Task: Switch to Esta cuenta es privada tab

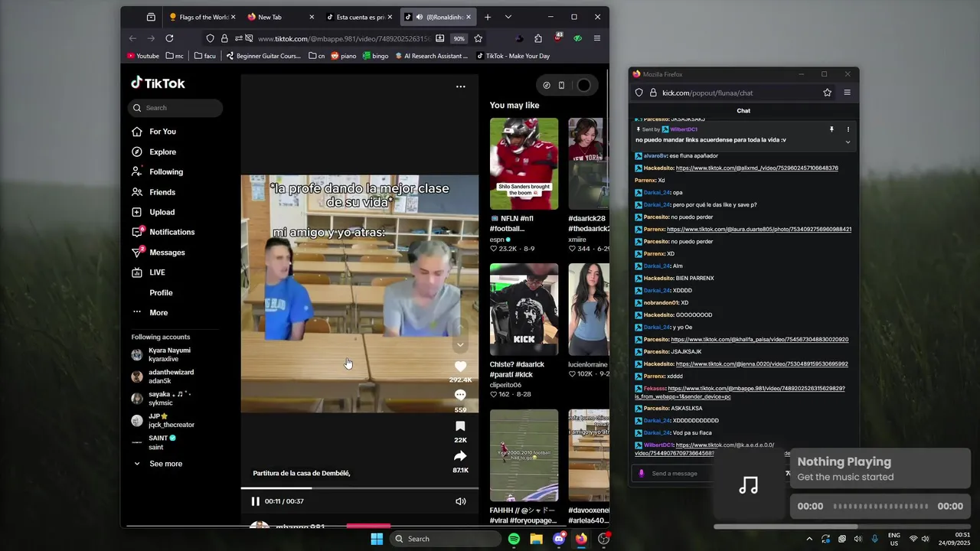Action: [x=360, y=17]
